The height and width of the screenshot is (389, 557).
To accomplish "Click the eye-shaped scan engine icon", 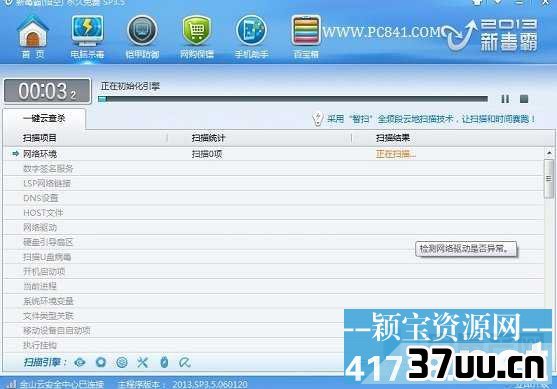I will pos(80,362).
